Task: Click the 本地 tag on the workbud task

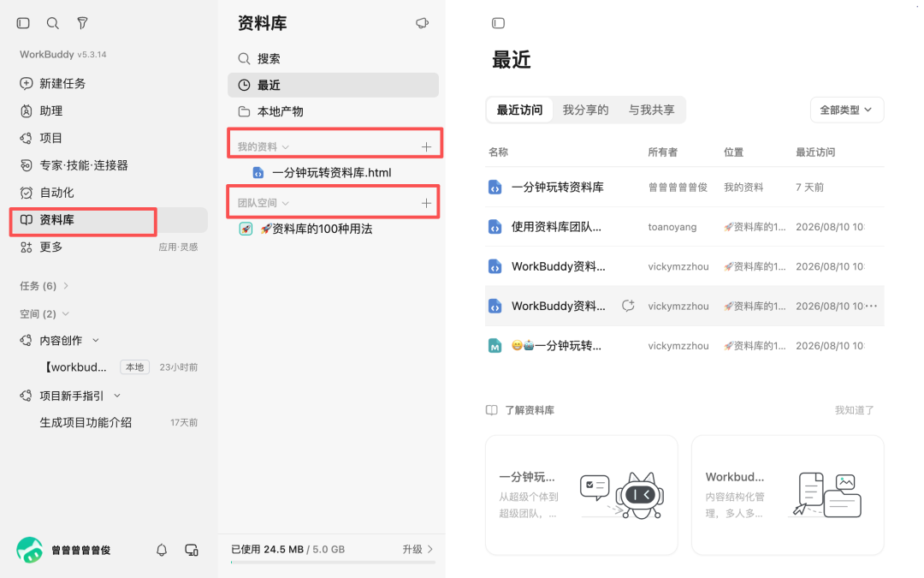Action: (135, 366)
